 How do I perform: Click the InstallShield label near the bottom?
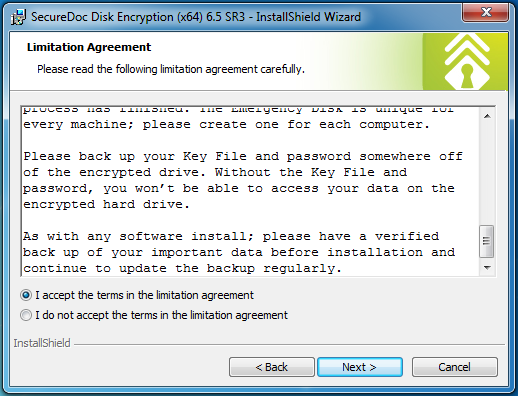(x=42, y=343)
